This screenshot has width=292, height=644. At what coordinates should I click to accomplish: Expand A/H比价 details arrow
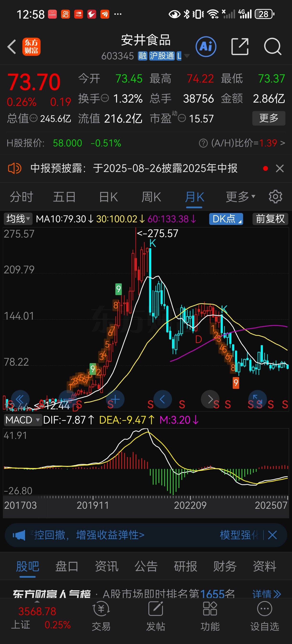282,143
